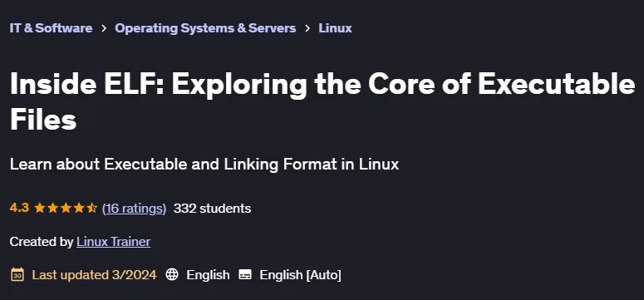This screenshot has width=644, height=300.
Task: Click the third rating star
Action: (66, 208)
